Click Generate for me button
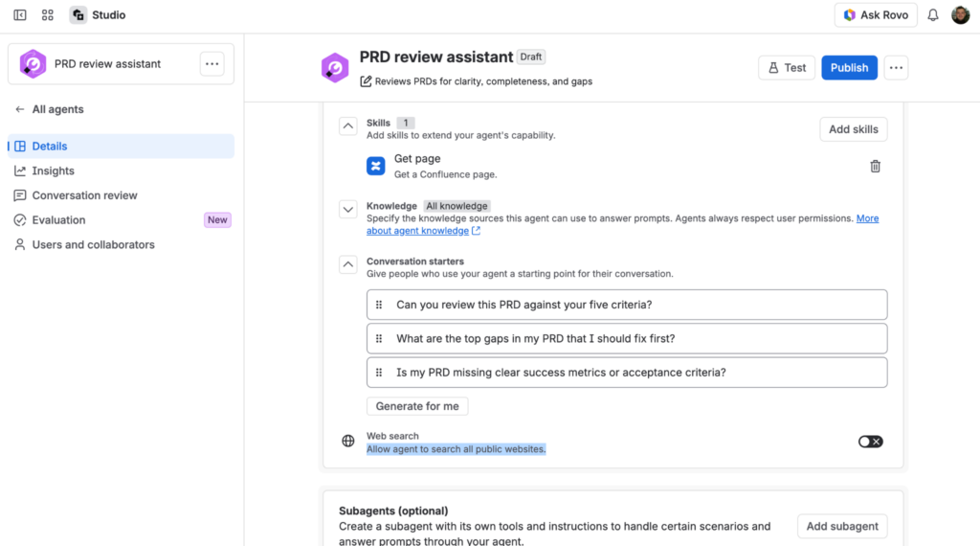The image size is (980, 546). tap(417, 406)
